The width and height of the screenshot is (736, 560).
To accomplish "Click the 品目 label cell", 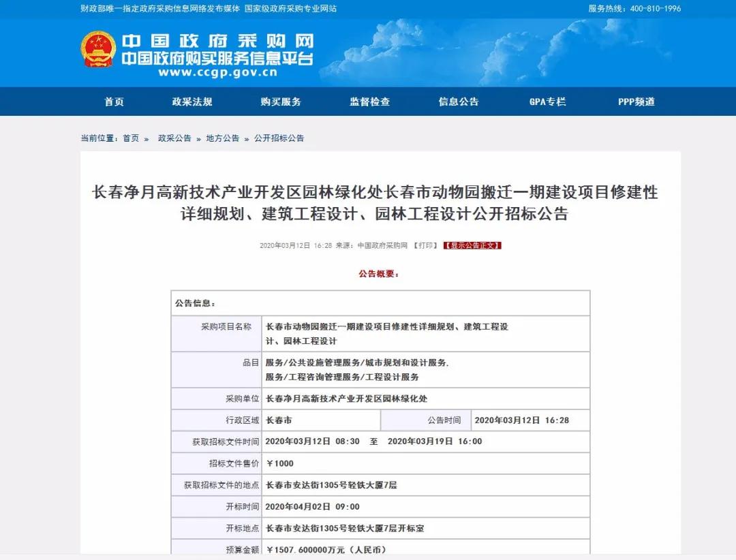I will (x=217, y=370).
